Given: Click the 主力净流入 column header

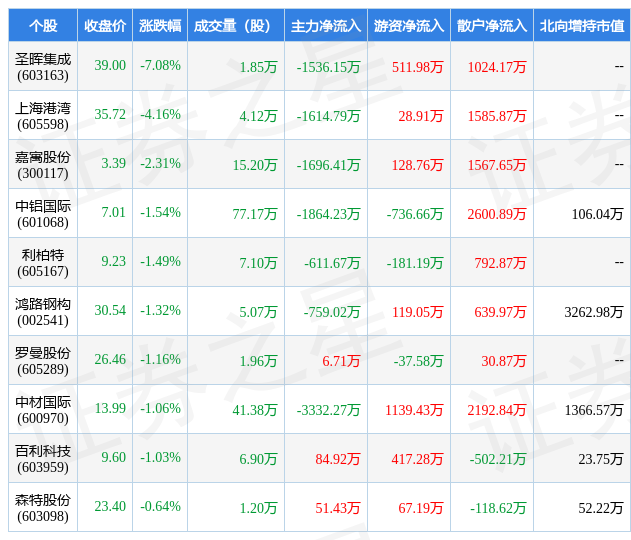Looking at the screenshot, I should click(326, 26).
